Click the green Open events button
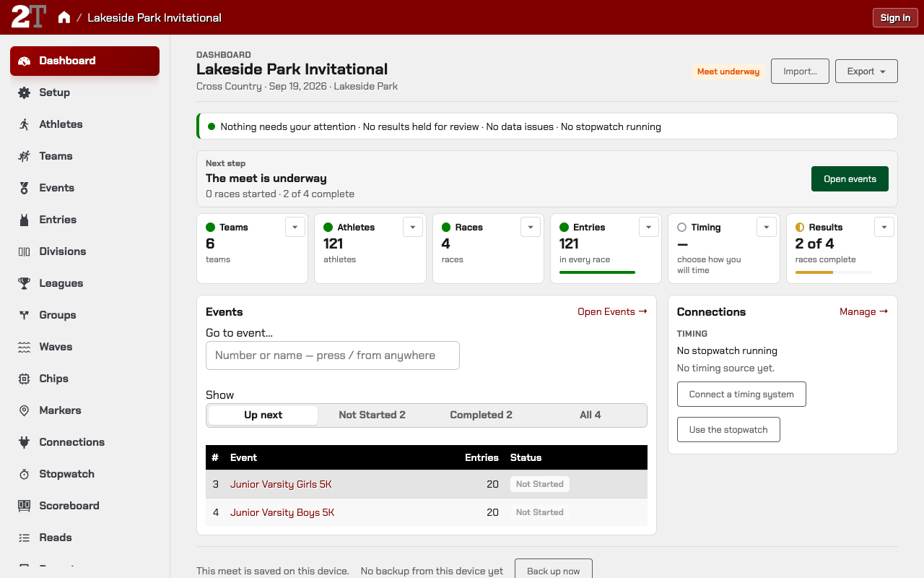The image size is (924, 578). pos(850,179)
